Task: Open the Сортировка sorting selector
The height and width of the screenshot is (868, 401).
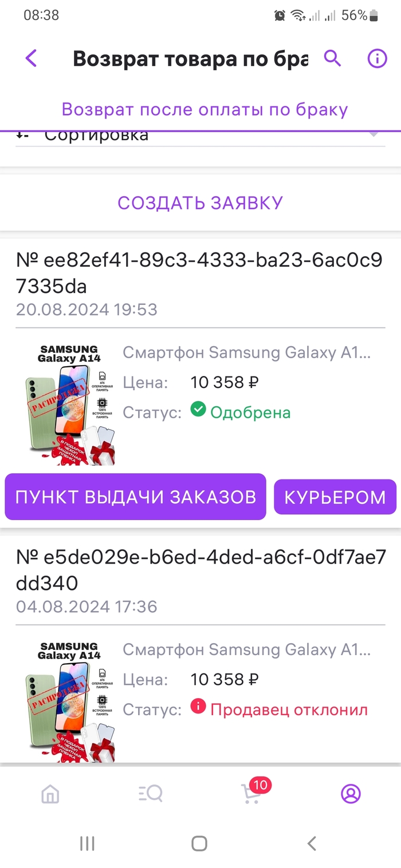Action: (200, 136)
